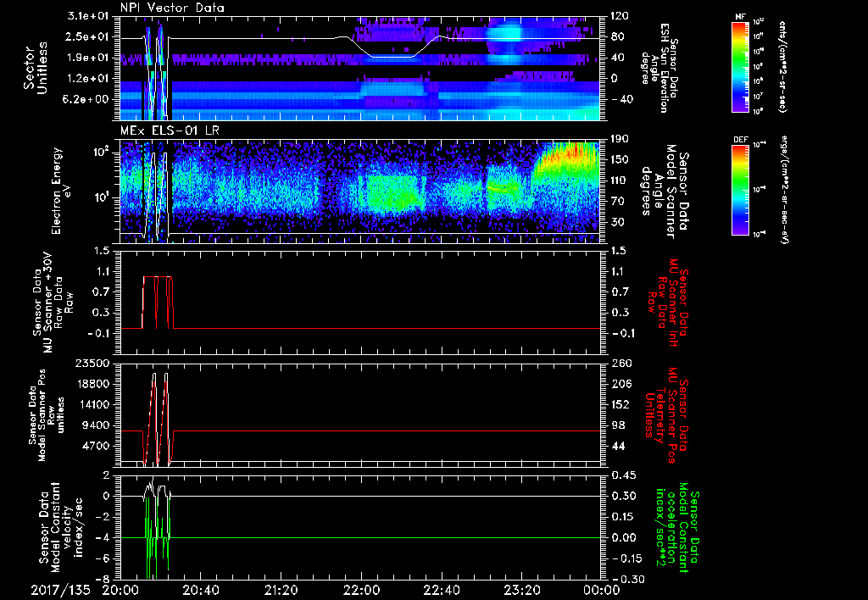The image size is (868, 600).
Task: Click the green 'Model Constant acceleration' label
Action: click(x=676, y=527)
